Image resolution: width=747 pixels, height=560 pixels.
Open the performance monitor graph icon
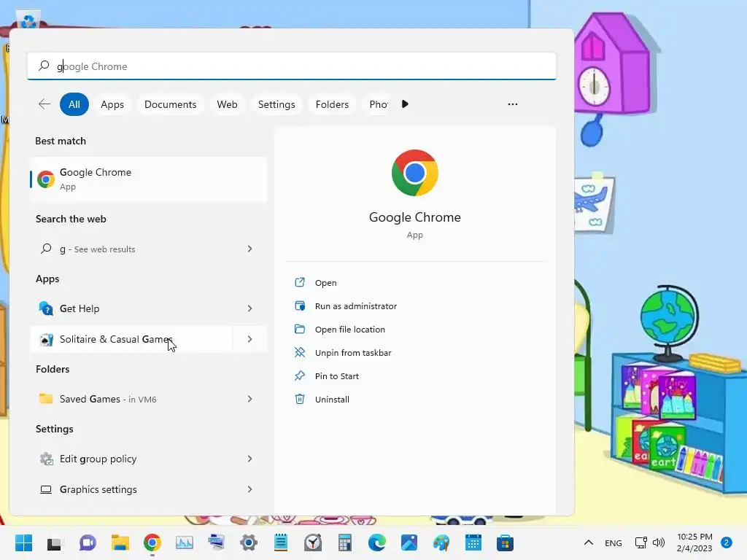click(185, 542)
